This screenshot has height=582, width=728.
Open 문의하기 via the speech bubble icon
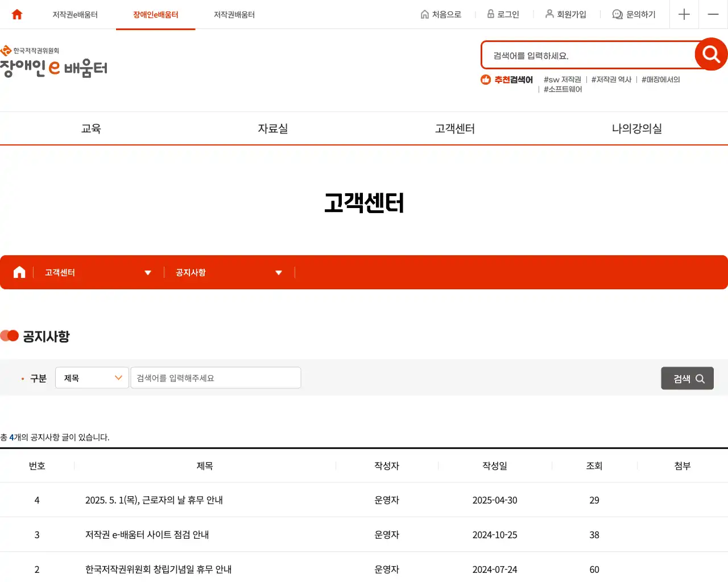tap(617, 14)
